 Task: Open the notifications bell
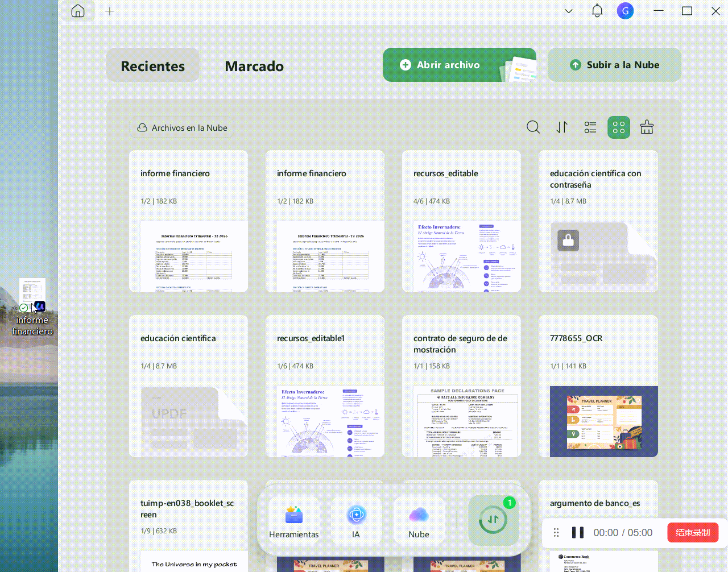pyautogui.click(x=597, y=10)
